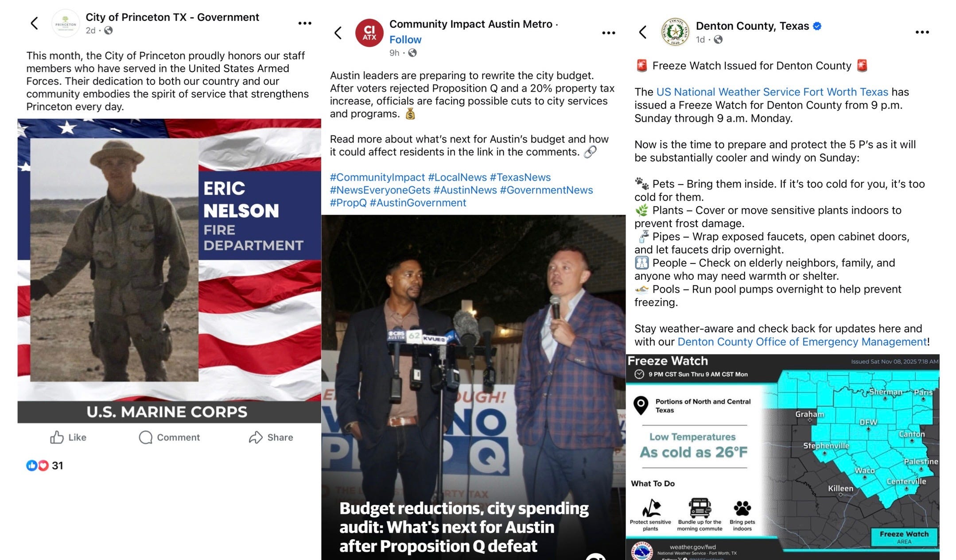956x560 pixels.
Task: Comment on the Princeton veterans post
Action: coord(169,437)
